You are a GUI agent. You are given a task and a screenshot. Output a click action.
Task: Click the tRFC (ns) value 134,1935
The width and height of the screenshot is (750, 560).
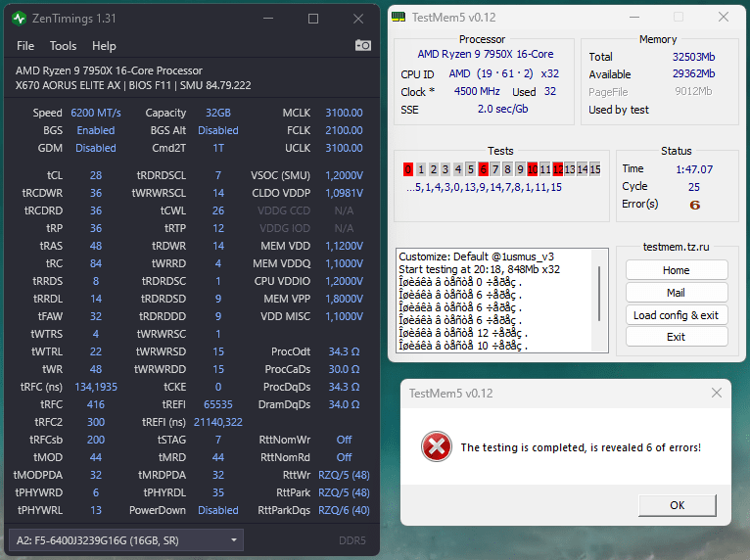tap(96, 387)
